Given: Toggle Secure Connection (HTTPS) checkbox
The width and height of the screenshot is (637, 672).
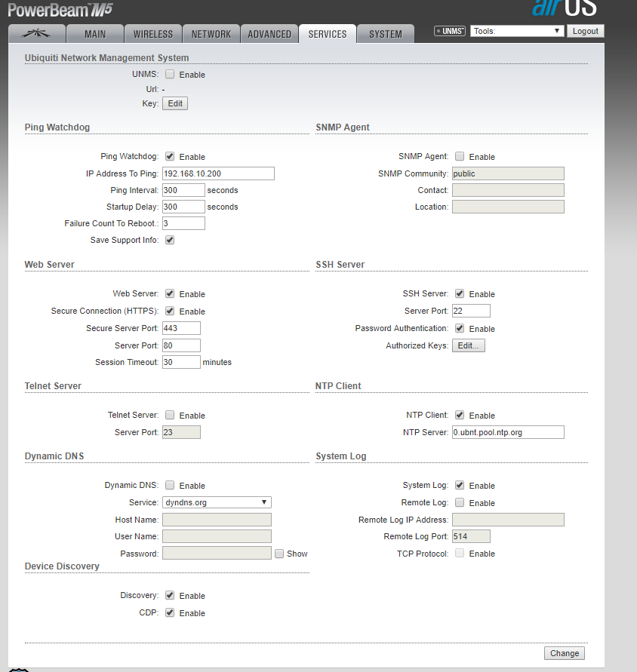Looking at the screenshot, I should point(170,311).
